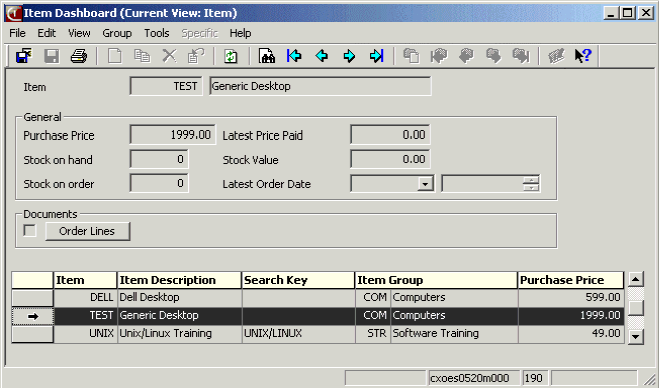Click the greyed next group icon
This screenshot has height=388, width=659.
(493, 55)
